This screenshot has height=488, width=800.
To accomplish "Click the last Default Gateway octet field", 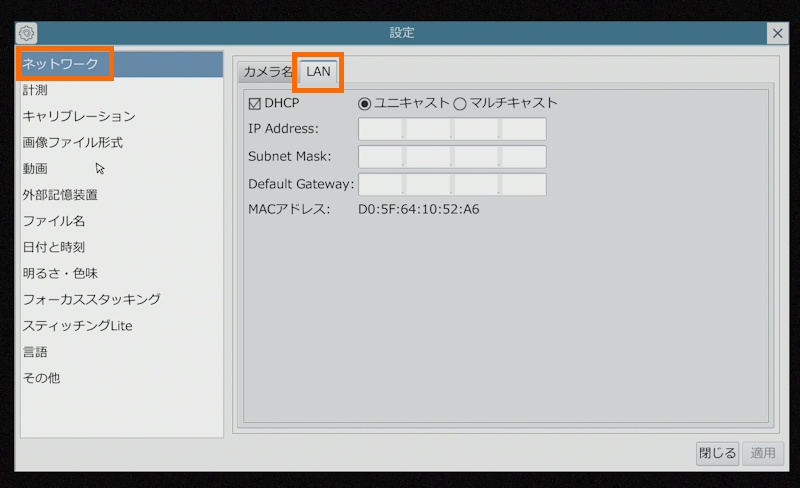I will pos(523,185).
